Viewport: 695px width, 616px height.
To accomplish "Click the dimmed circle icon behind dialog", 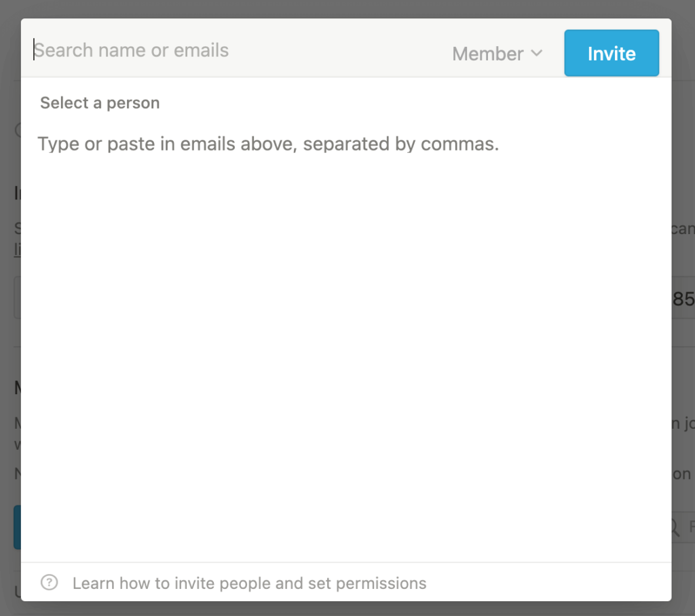I will pyautogui.click(x=18, y=130).
